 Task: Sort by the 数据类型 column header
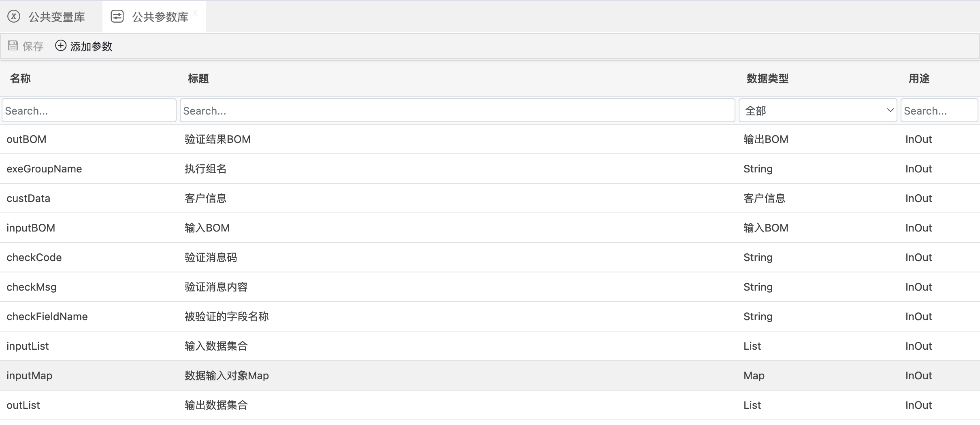tap(767, 79)
